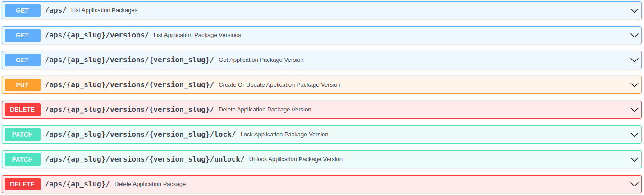Expand the List Application Packages chevron
644x195 pixels.
click(635, 10)
